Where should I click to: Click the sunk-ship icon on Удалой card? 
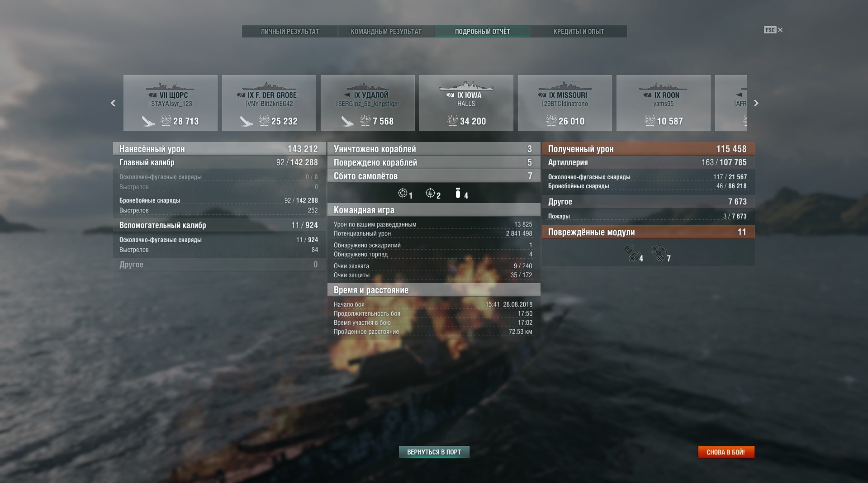pyautogui.click(x=347, y=121)
